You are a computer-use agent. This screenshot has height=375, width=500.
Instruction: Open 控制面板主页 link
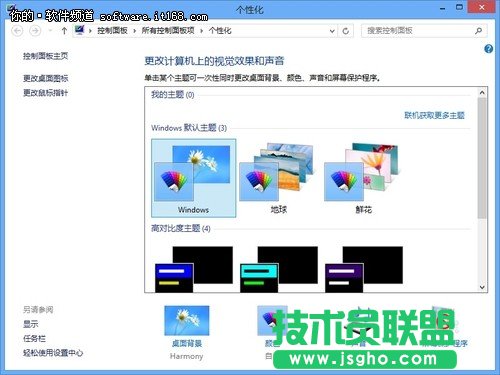coord(46,56)
